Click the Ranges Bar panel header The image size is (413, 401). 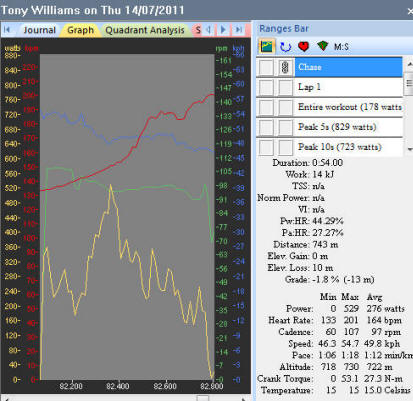(334, 29)
